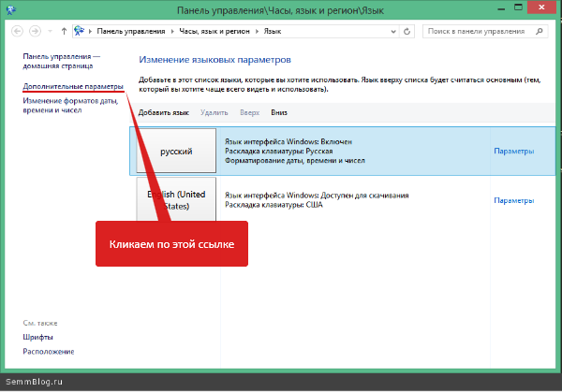Open 'Параметры' for Russian language
Screen dimensions: 562x392
[x=513, y=151]
